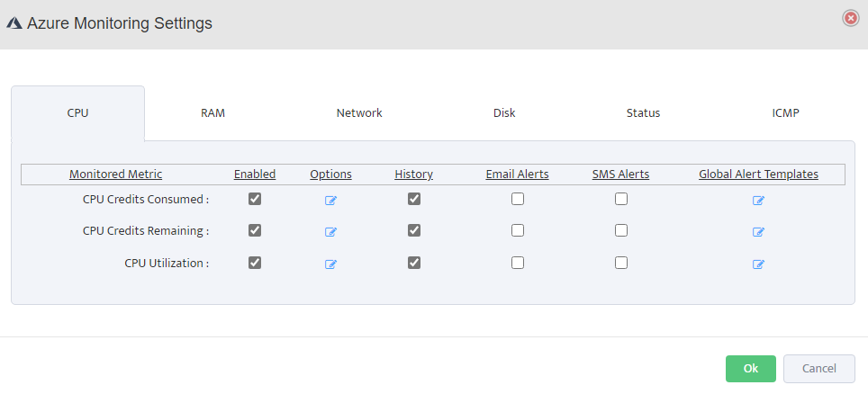This screenshot has width=868, height=394.
Task: Edit Global Alert Templates for CPU Credits Consumed
Action: tap(758, 201)
